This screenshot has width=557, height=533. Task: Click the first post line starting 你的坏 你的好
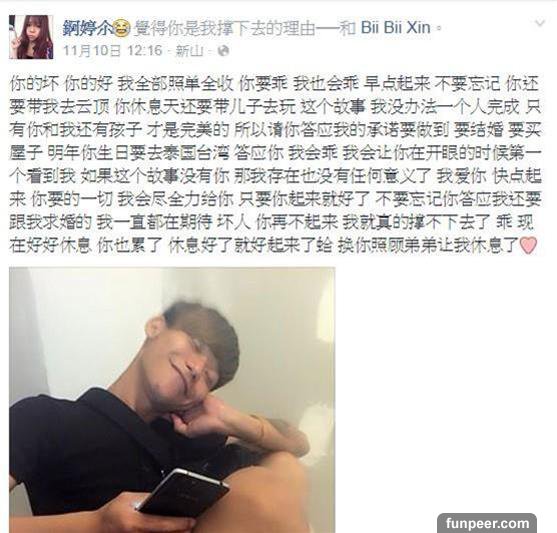pyautogui.click(x=275, y=84)
